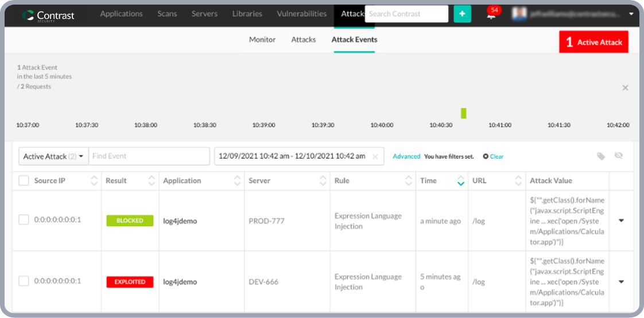Toggle the crossed-eye hide icon

[619, 156]
